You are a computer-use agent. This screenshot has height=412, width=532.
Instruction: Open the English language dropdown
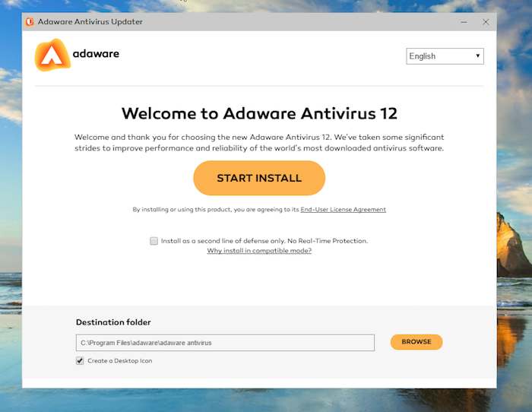pyautogui.click(x=445, y=56)
